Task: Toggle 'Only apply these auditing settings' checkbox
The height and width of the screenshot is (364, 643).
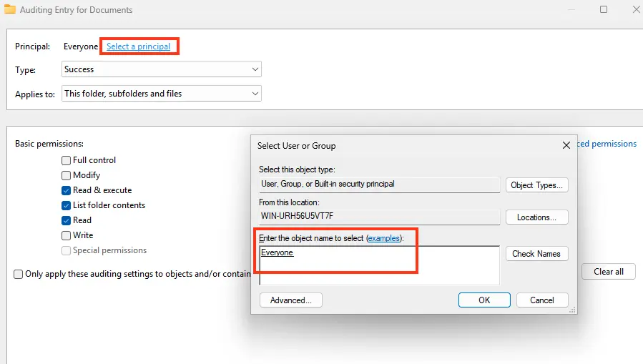Action: pyautogui.click(x=19, y=274)
